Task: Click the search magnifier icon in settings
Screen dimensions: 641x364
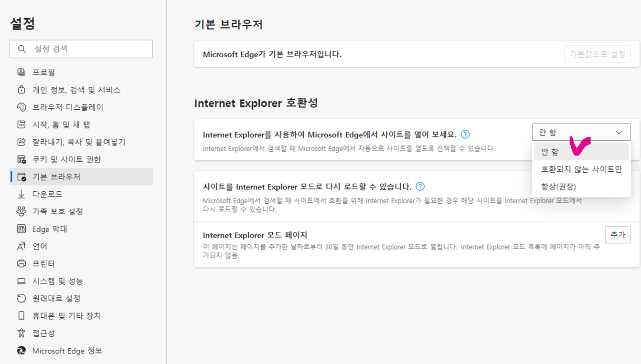Action: click(21, 49)
